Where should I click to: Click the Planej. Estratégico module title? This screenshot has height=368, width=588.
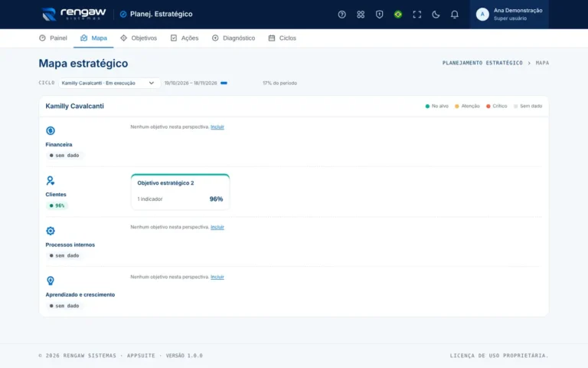(x=161, y=14)
